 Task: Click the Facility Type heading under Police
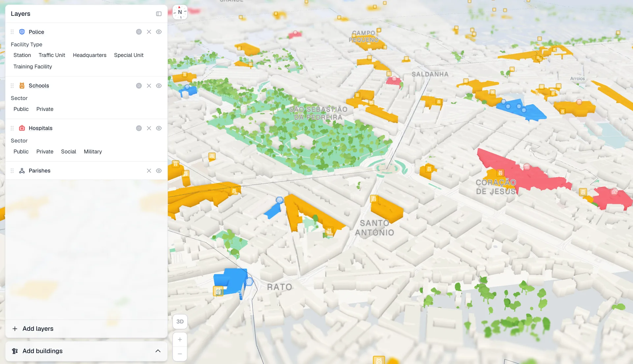click(x=26, y=44)
